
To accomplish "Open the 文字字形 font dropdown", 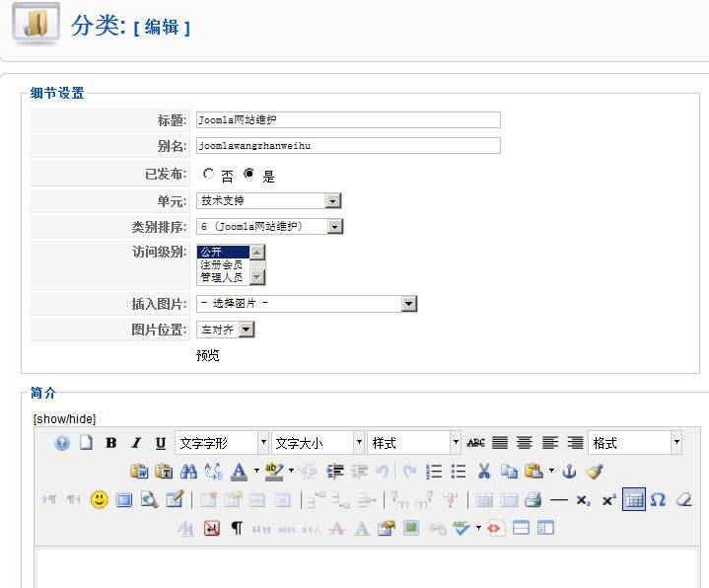I will [222, 442].
